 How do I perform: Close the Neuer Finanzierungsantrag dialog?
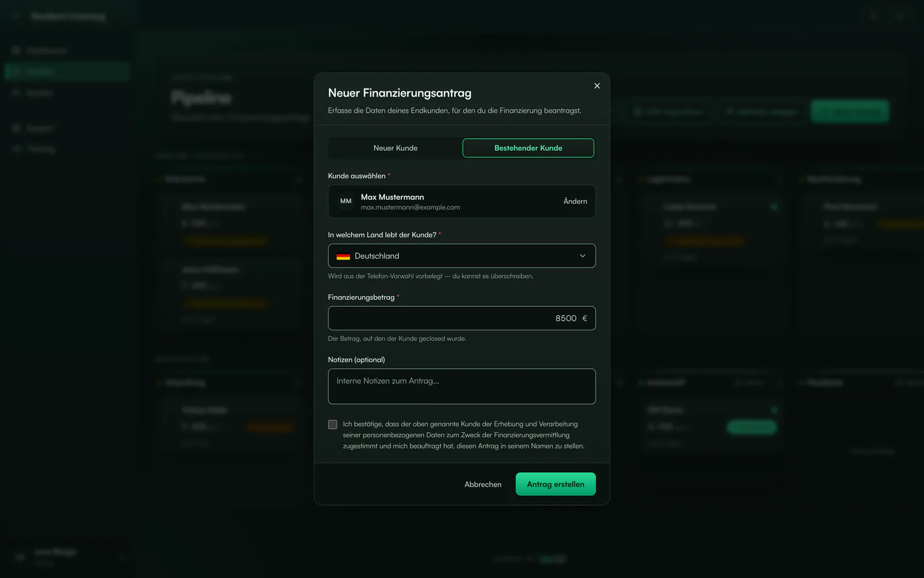(597, 86)
